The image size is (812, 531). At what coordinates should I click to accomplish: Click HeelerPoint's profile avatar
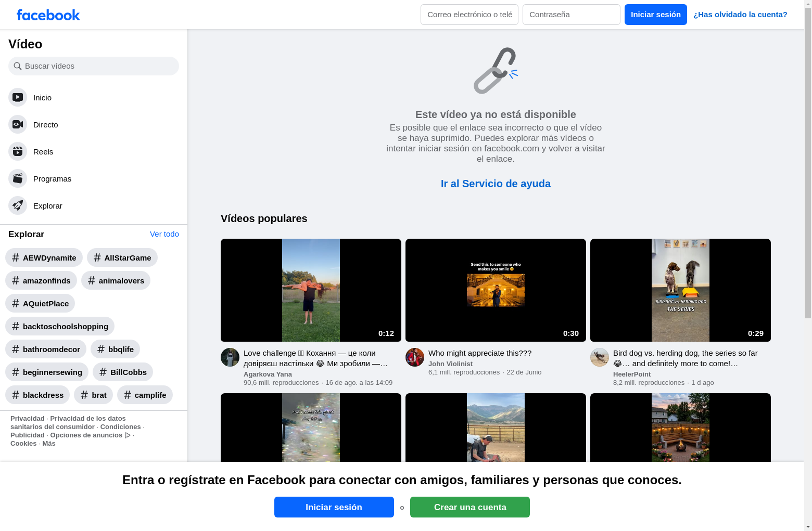coord(600,357)
